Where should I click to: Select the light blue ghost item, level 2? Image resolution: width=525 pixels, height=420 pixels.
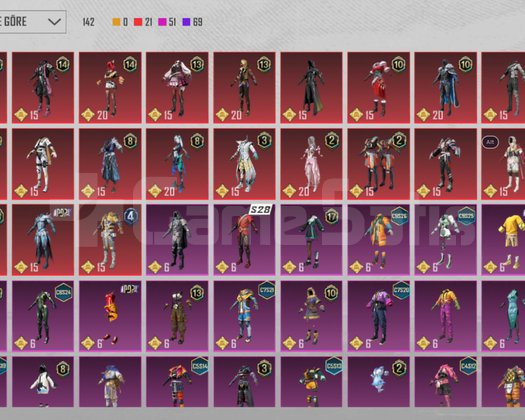click(x=379, y=382)
